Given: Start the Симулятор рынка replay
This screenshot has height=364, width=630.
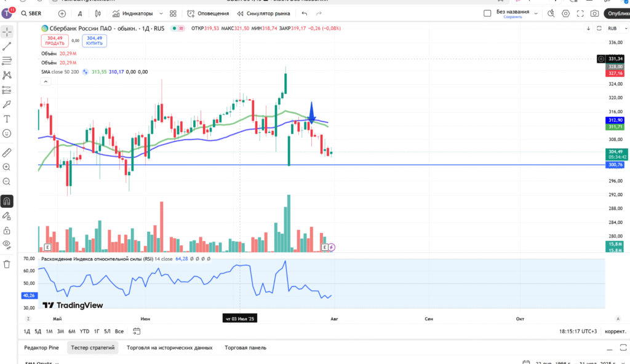Looking at the screenshot, I should [263, 14].
